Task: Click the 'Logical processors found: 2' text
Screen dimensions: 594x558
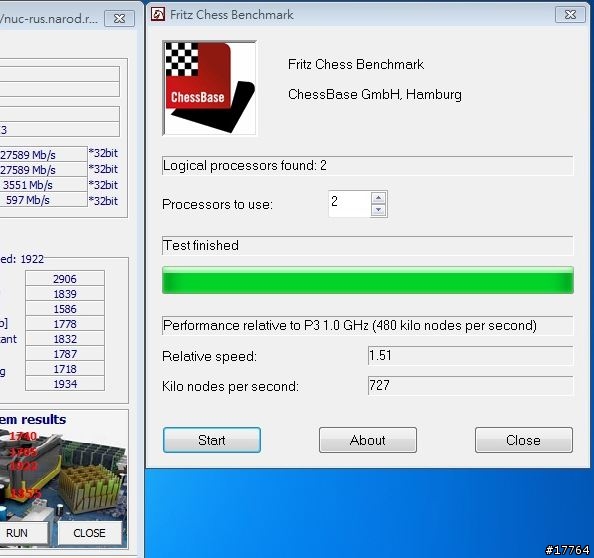Action: pos(244,166)
